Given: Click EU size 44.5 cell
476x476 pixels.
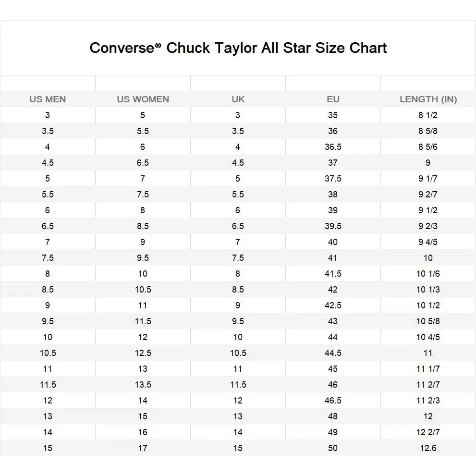Looking at the screenshot, I should (x=333, y=353).
